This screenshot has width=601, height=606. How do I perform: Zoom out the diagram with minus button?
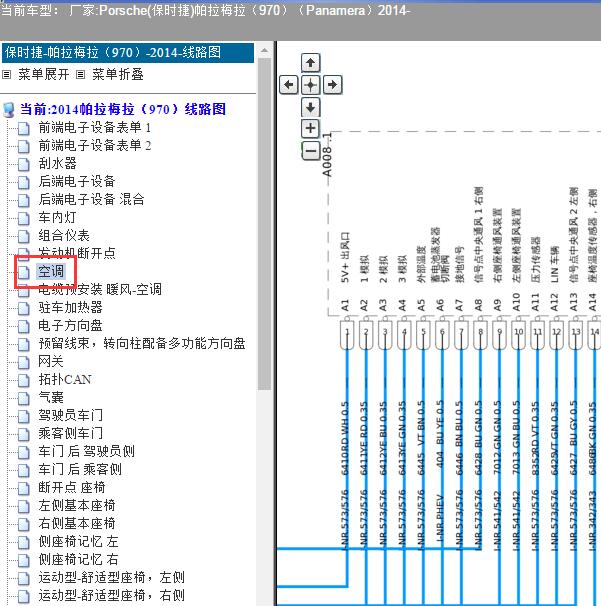(x=310, y=151)
